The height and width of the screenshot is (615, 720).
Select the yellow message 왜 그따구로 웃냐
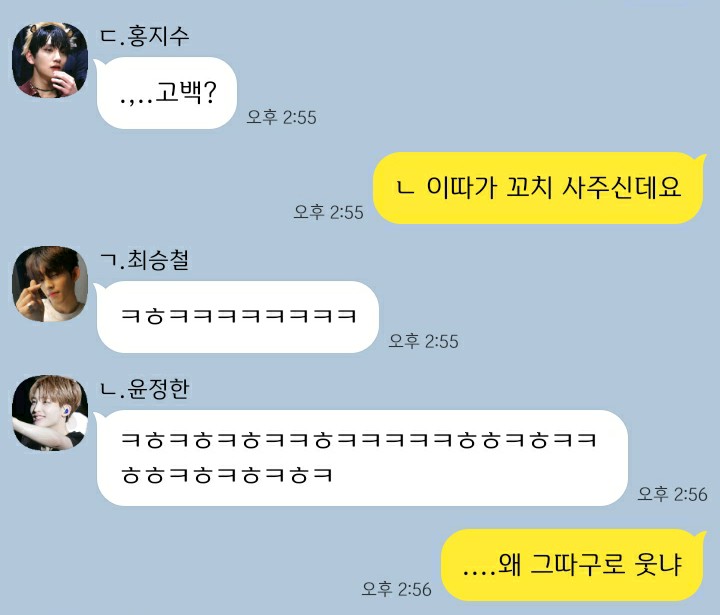(x=572, y=565)
